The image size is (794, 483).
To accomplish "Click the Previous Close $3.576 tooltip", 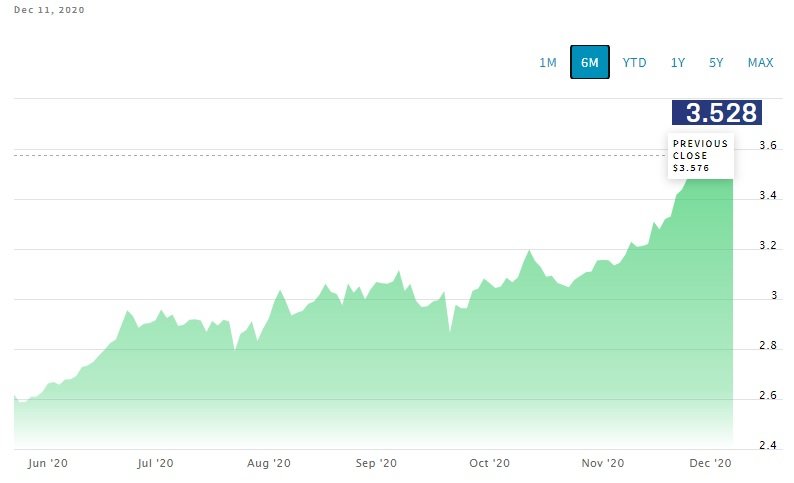I will (x=701, y=156).
